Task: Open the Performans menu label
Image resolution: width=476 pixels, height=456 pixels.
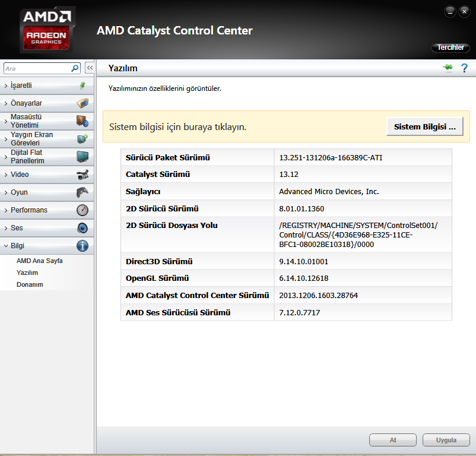Action: click(x=29, y=210)
